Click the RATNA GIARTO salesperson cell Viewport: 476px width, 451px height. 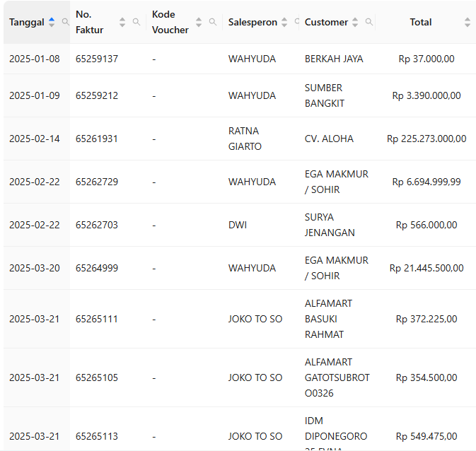tap(245, 139)
